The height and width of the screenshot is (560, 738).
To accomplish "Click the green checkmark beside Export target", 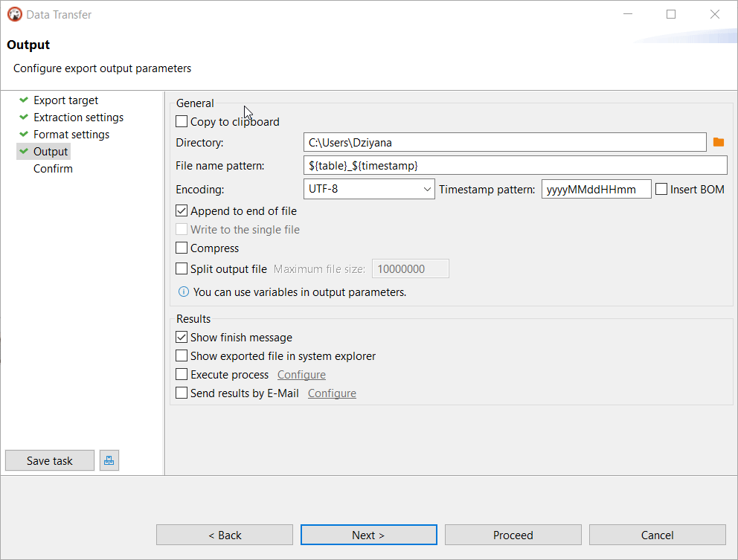I will coord(25,100).
